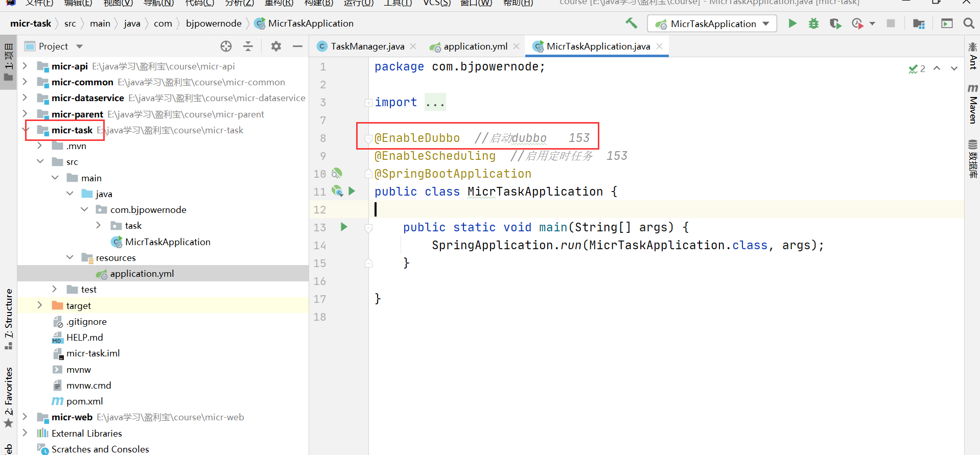This screenshot has width=980, height=455.
Task: Expand External Libraries node
Action: (x=25, y=433)
